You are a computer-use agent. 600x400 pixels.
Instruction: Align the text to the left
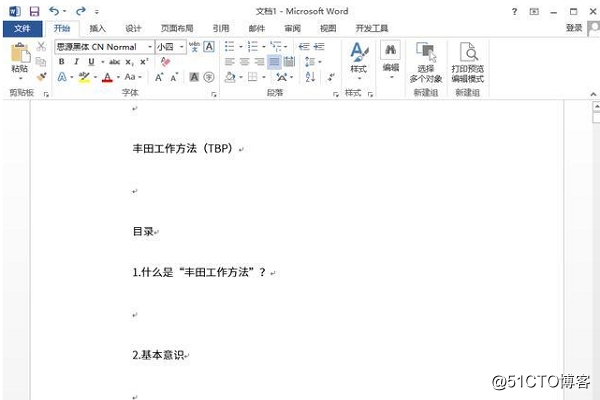pos(229,62)
